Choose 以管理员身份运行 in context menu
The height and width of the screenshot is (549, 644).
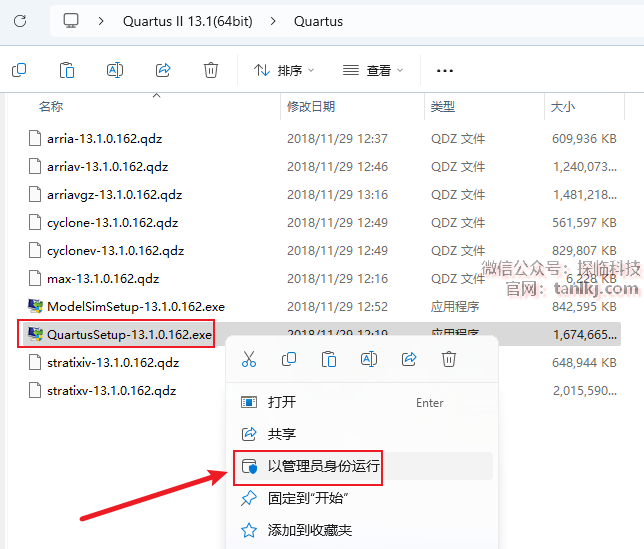pos(363,466)
